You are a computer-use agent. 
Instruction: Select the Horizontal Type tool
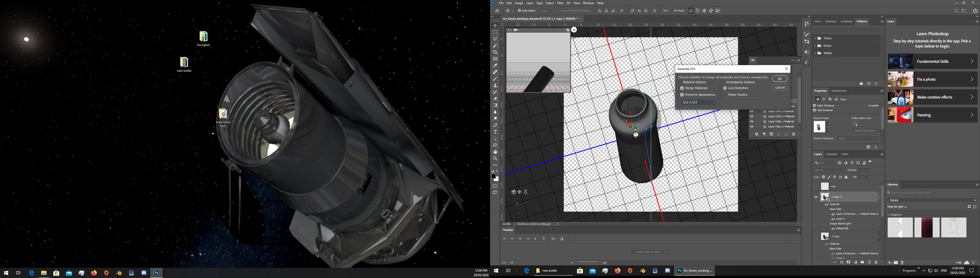point(495,132)
